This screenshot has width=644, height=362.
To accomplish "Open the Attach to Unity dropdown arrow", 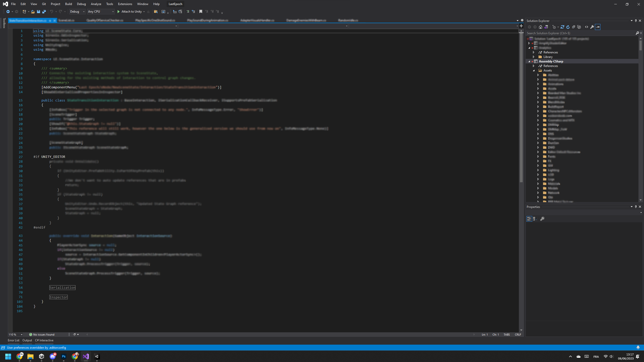I will [144, 12].
